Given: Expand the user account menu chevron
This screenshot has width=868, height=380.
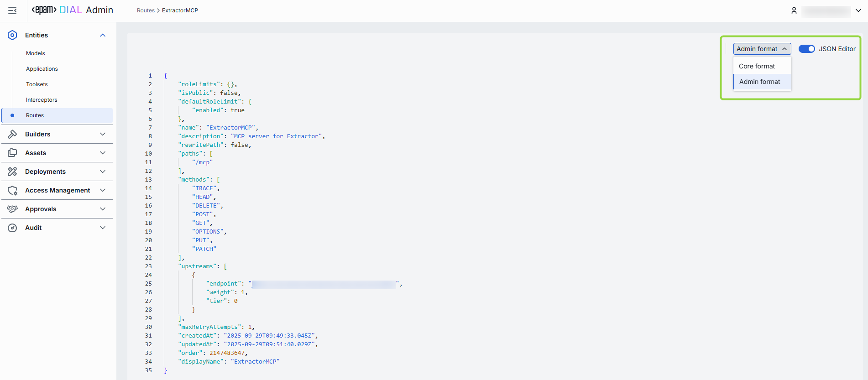Looking at the screenshot, I should click(x=858, y=10).
